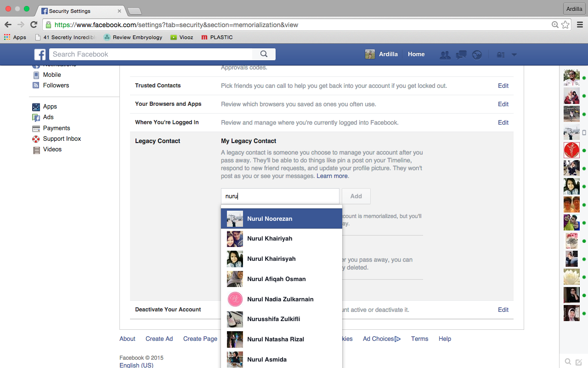Bookmark this page with the star icon
This screenshot has height=368, width=588.
tap(565, 25)
